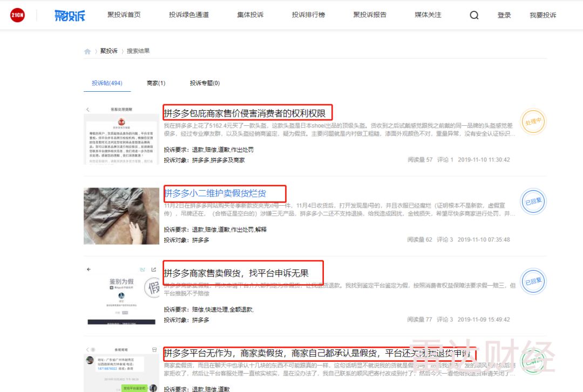Screen dimensions: 583x392
Task: Click 投诉对象: 拼多多,拼多多及商家 line
Action: point(204,160)
